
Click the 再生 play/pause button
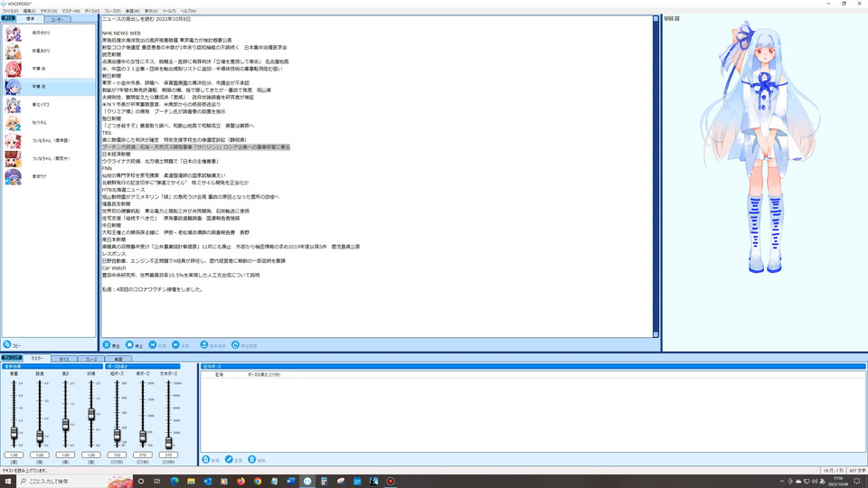[x=111, y=345]
